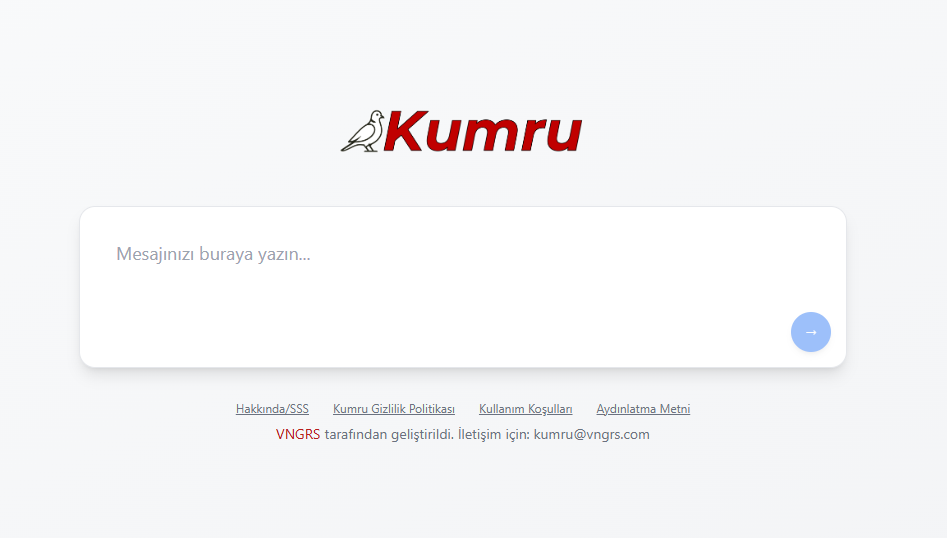The image size is (947, 538).
Task: Click the About/FAQ footer link
Action: [x=272, y=409]
